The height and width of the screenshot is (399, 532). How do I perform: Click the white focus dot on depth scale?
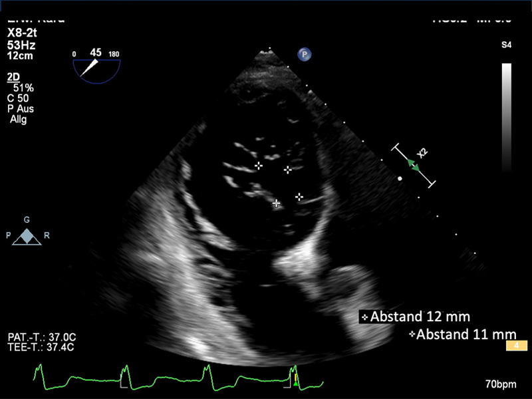pyautogui.click(x=399, y=178)
